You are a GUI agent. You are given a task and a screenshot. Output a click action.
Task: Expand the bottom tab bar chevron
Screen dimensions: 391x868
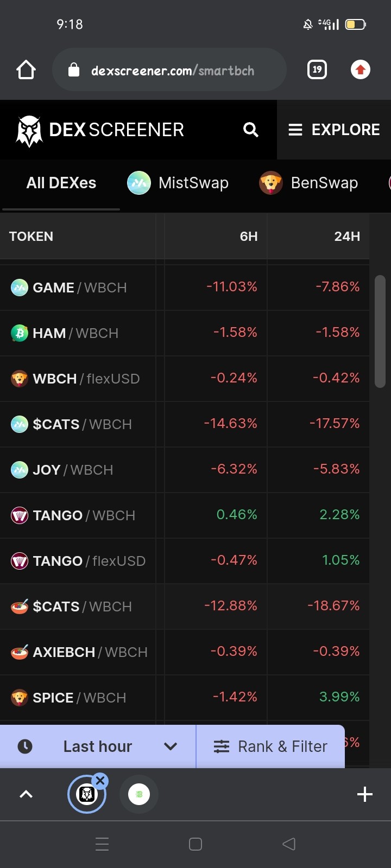(x=26, y=794)
